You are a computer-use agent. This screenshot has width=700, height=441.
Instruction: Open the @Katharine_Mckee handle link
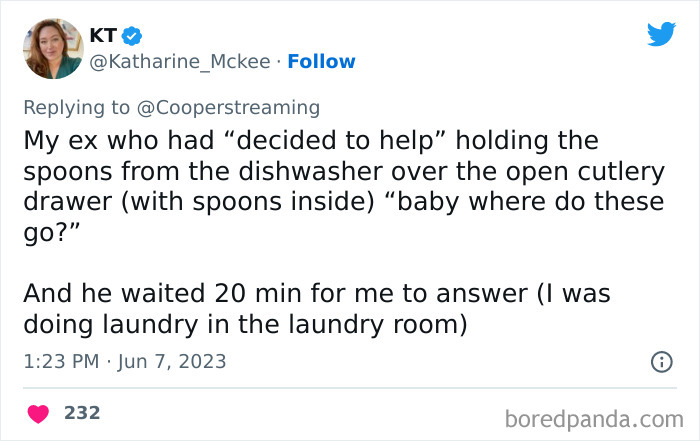[181, 62]
